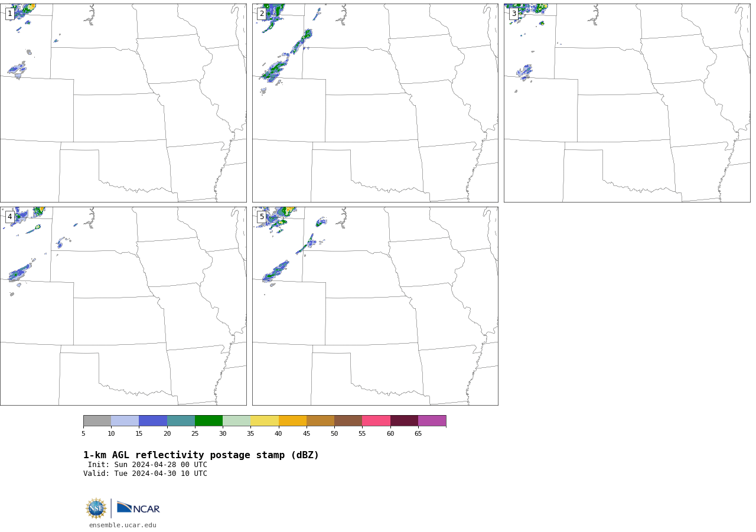Click the orange 40-45 dBZ swatch
The height and width of the screenshot is (532, 756).
292,421
